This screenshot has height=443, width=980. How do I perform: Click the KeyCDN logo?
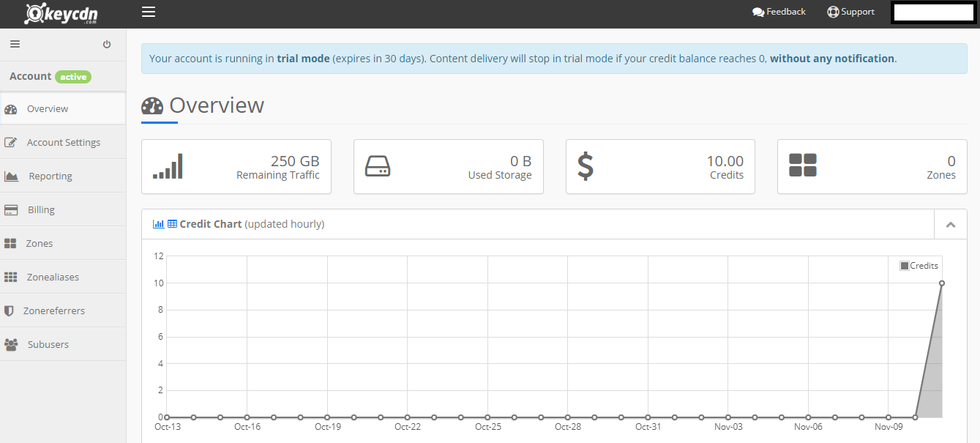61,13
